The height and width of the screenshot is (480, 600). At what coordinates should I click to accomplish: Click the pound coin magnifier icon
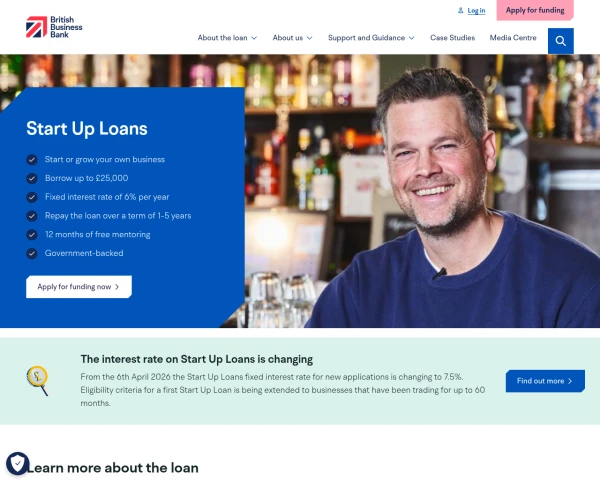(38, 381)
